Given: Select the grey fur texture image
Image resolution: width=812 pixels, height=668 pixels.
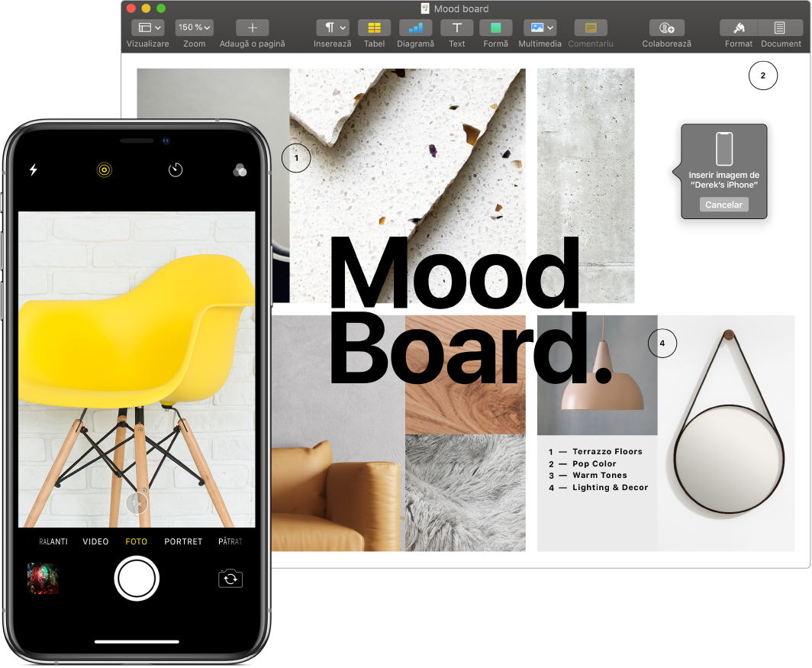Looking at the screenshot, I should tap(465, 492).
